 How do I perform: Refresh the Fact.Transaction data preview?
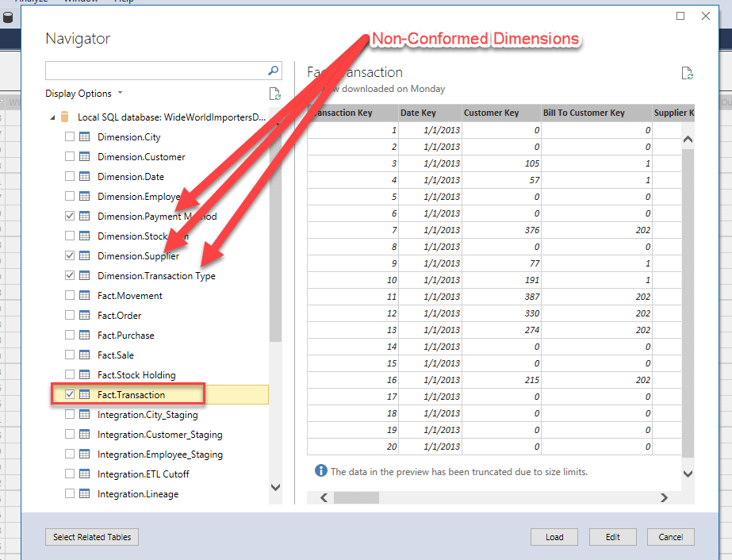pos(687,72)
